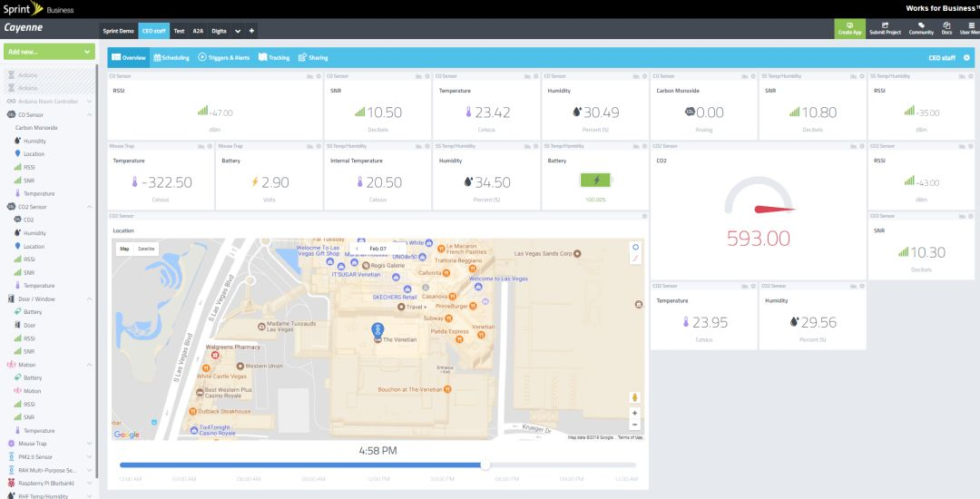Collapse the CO Sensor device tree

pyautogui.click(x=89, y=115)
